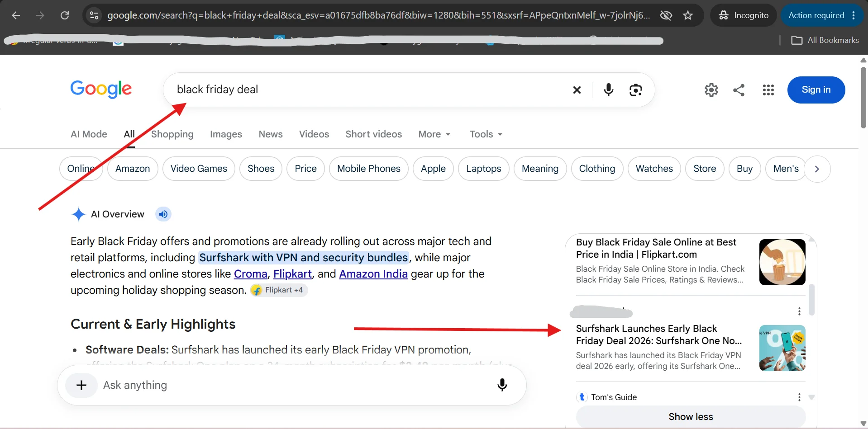
Task: Click the share icon near Sign in
Action: pos(739,90)
